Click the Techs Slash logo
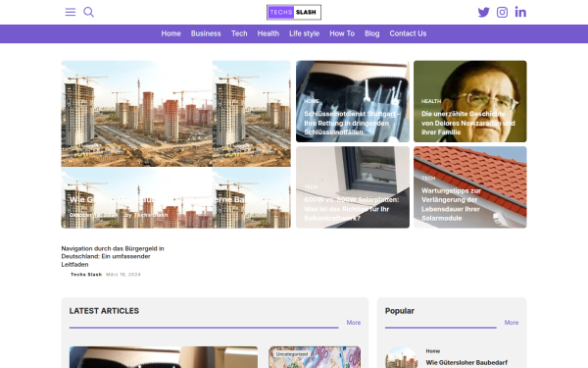Viewport: 588px width, 368px height. pos(294,12)
